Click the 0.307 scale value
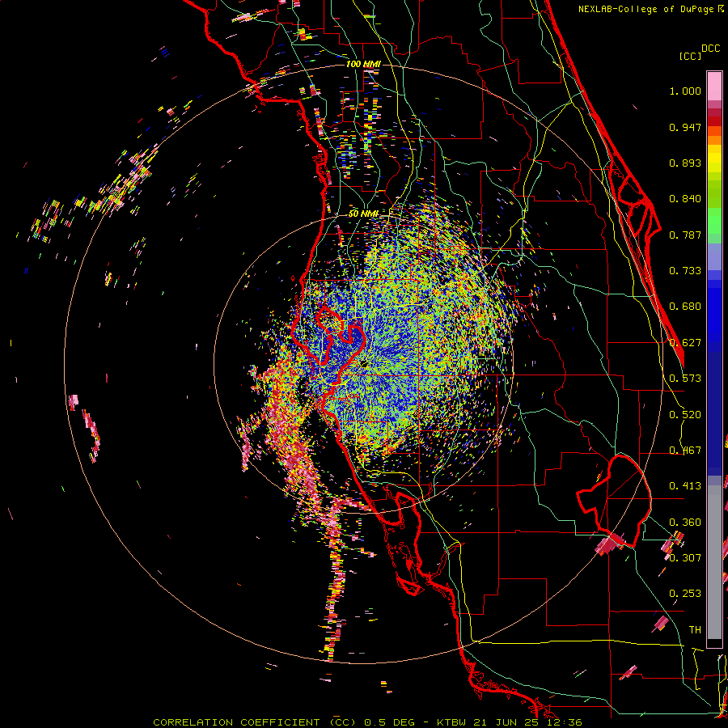Viewport: 728px width, 728px height. pos(685,557)
